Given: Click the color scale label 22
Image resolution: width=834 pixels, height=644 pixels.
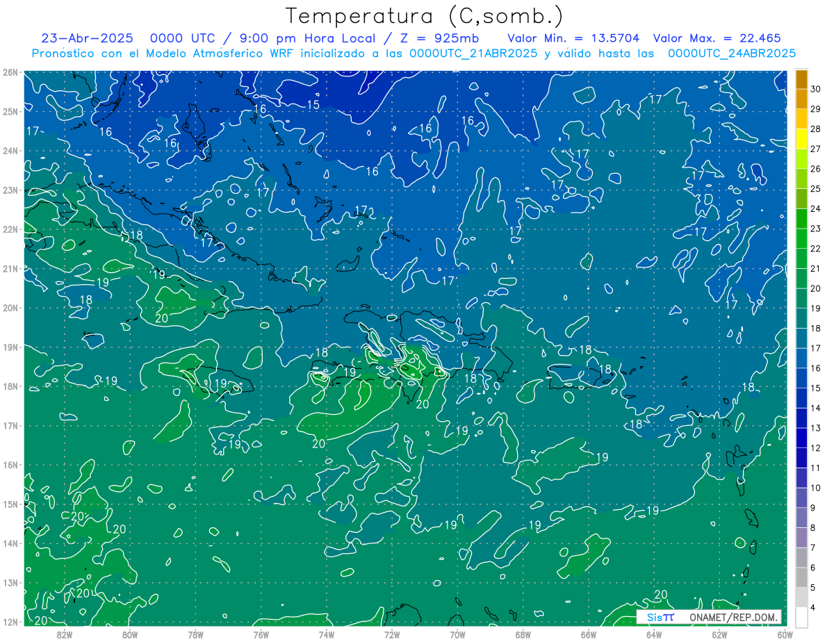Looking at the screenshot, I should coord(816,249).
